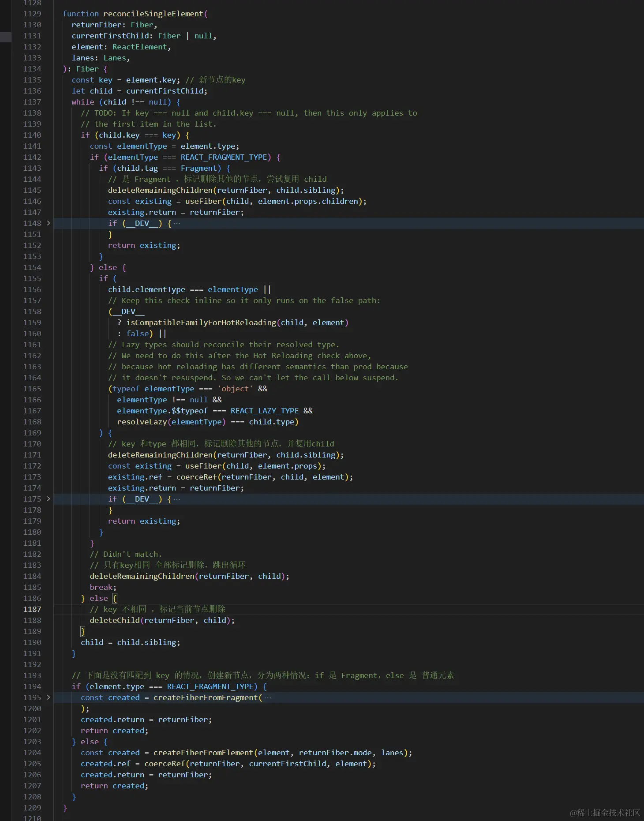Click 'useFiber' on line 1146

point(203,201)
